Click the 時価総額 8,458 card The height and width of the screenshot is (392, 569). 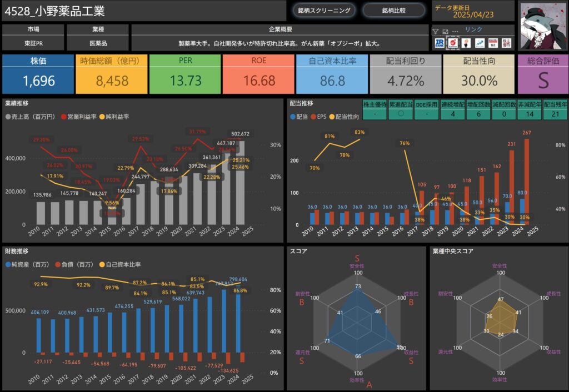tap(112, 74)
